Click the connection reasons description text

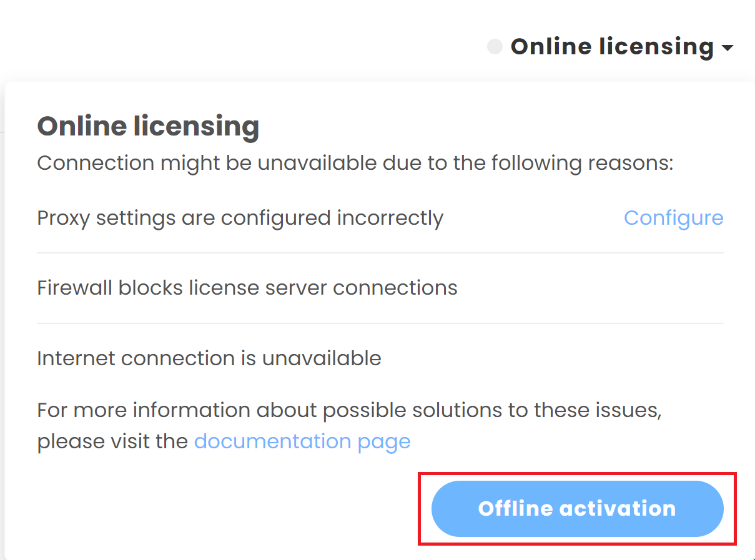(x=355, y=163)
